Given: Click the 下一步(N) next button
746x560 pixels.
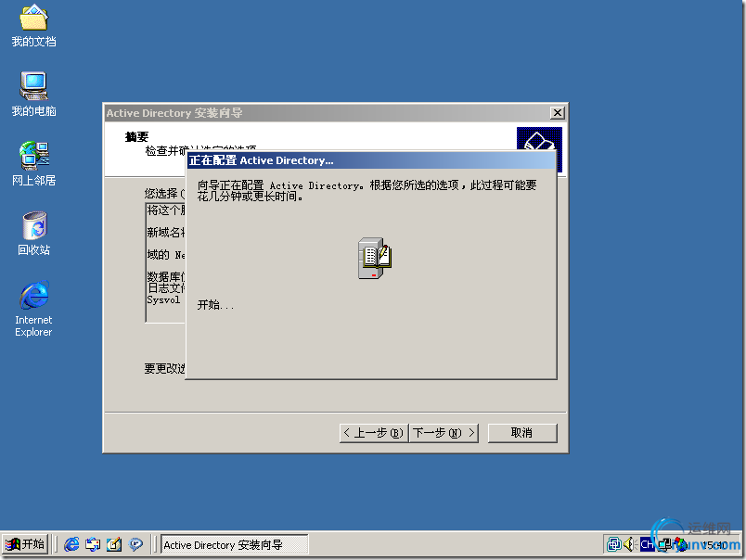Looking at the screenshot, I should point(444,433).
